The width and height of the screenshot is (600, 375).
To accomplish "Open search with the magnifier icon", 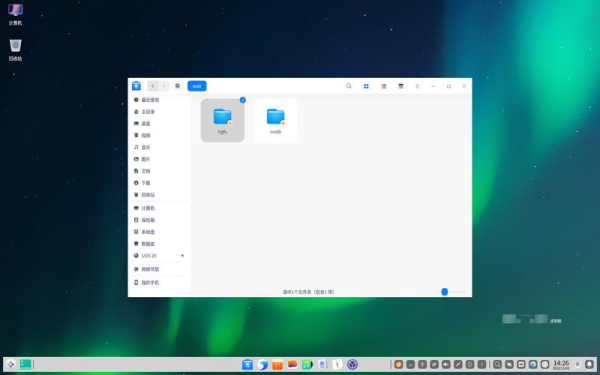I will (349, 86).
